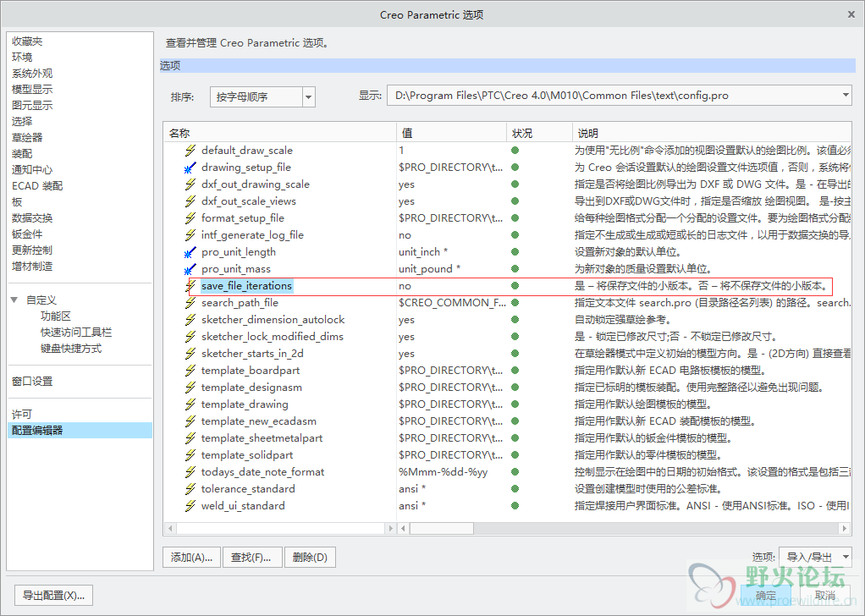This screenshot has width=865, height=616.
Task: Open 钣金件 settings category
Action: click(27, 234)
